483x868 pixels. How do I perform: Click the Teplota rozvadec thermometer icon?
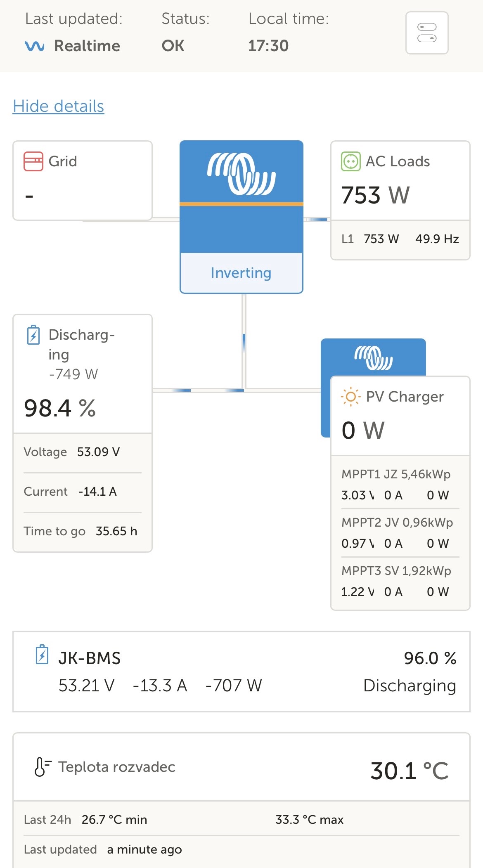tap(42, 767)
